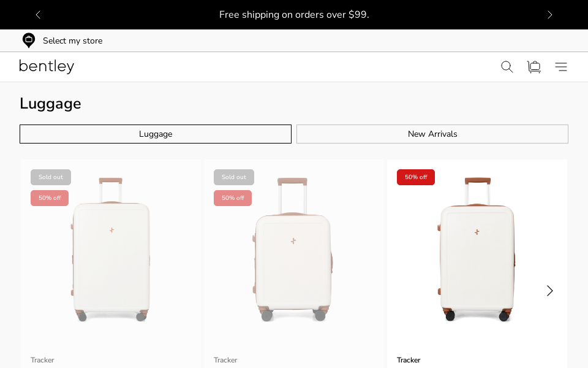Click free shipping announcement text
Image resolution: width=588 pixels, height=368 pixels.
[x=294, y=15]
